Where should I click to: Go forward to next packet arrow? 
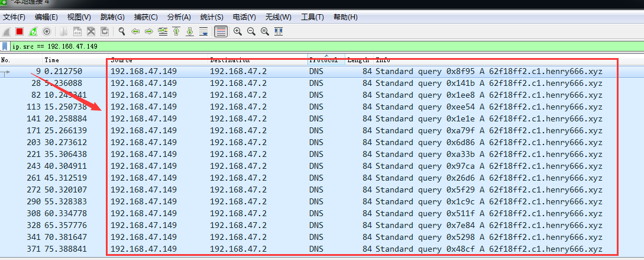[x=148, y=31]
